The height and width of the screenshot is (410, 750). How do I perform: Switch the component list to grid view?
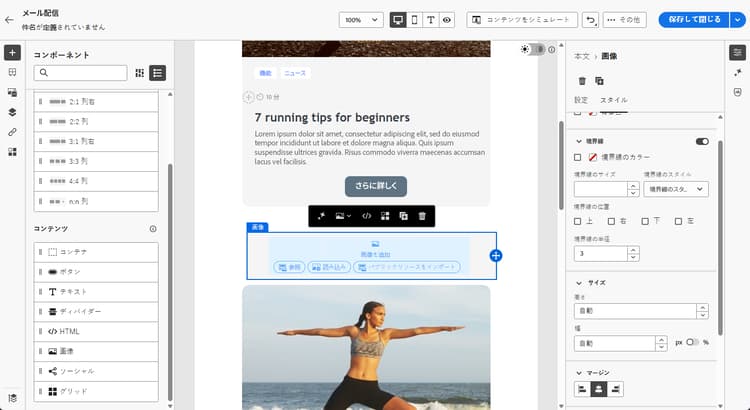tap(140, 73)
